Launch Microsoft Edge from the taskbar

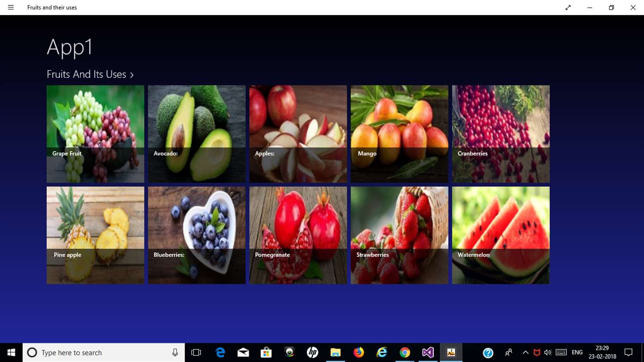tap(220, 353)
